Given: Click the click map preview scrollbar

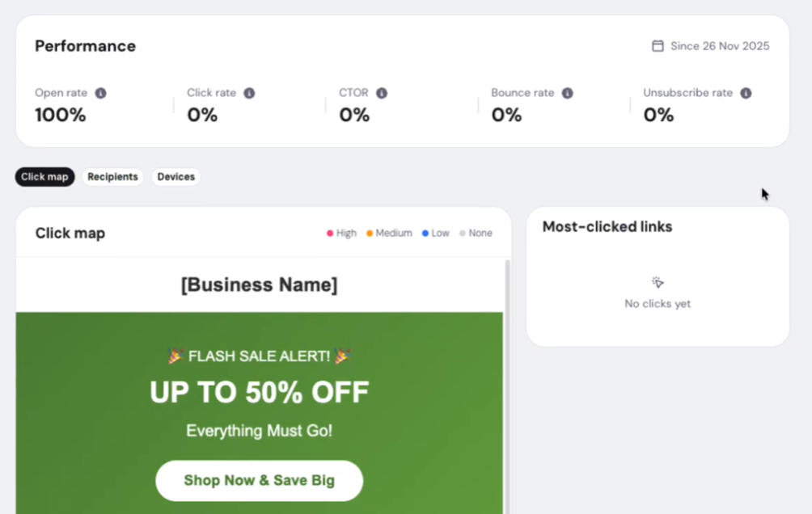Looking at the screenshot, I should pos(507,386).
